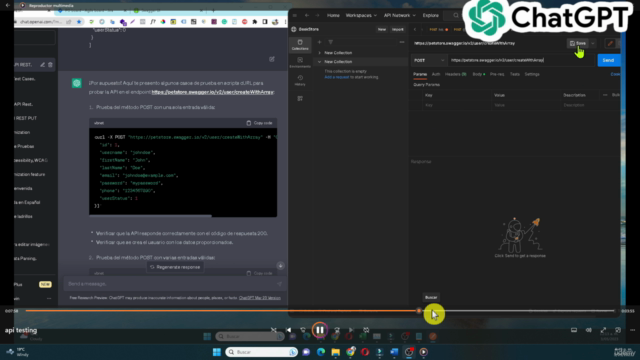Open the Windows Start menu on the taskbar

click(217, 352)
